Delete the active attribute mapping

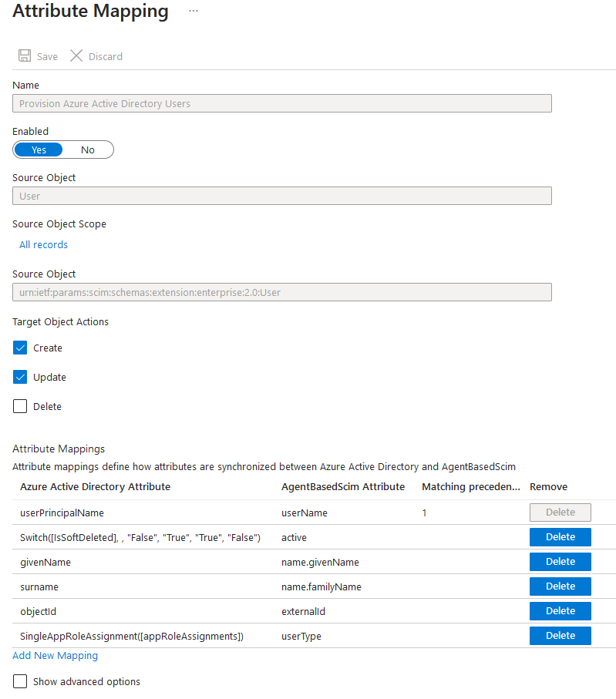(x=560, y=537)
